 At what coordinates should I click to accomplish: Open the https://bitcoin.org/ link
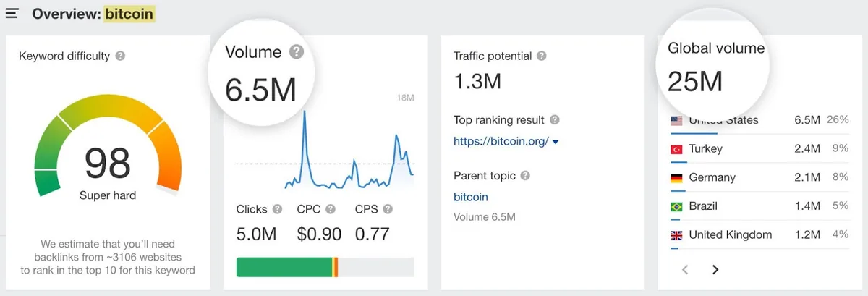tap(501, 141)
